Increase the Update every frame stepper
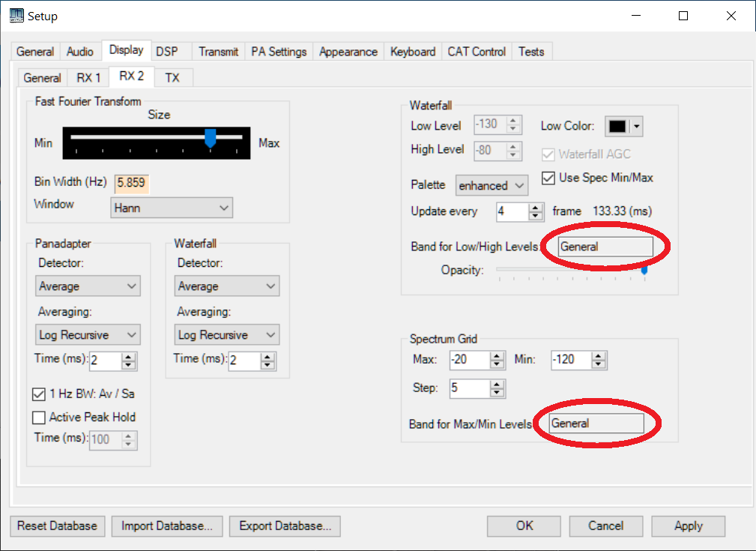The height and width of the screenshot is (551, 756). (536, 208)
